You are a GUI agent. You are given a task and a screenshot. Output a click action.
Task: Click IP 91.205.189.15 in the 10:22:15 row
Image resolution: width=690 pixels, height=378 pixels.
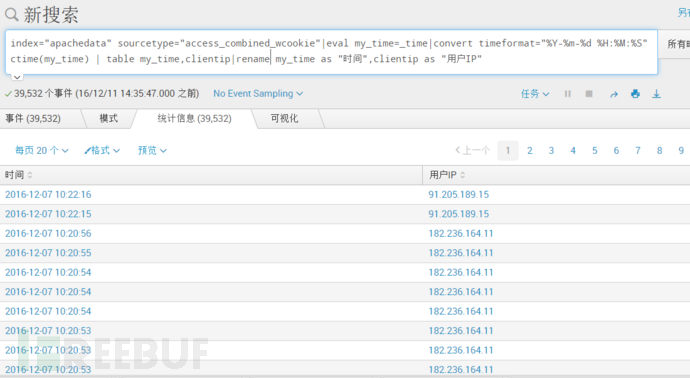[459, 214]
